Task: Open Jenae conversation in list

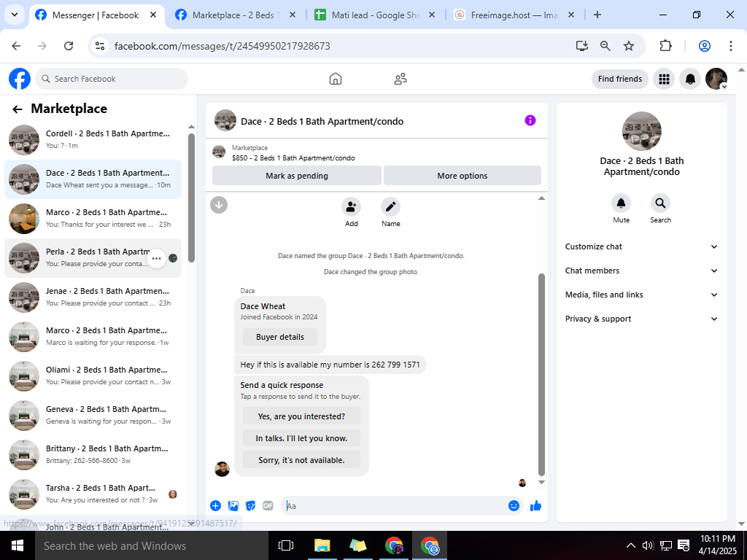Action: point(93,297)
